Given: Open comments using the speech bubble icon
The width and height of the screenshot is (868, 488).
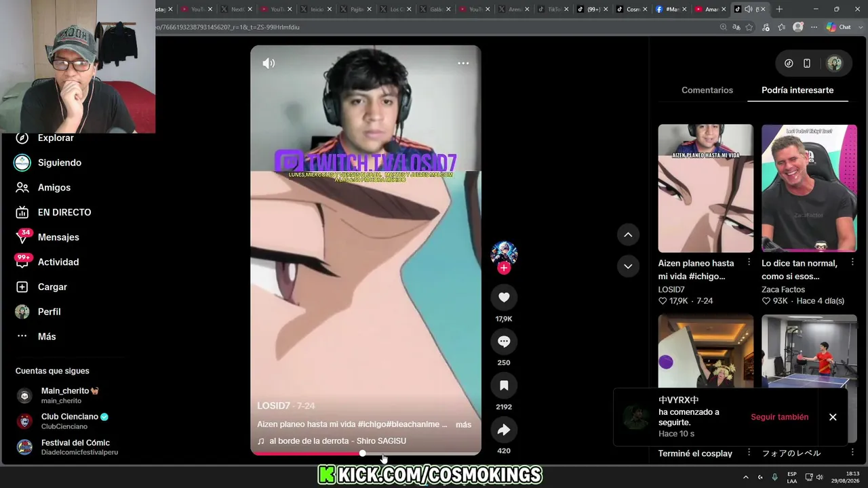Looking at the screenshot, I should coord(504,342).
